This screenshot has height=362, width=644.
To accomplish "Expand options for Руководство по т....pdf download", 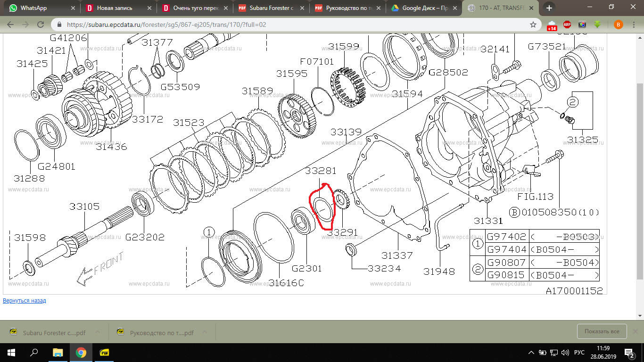I will point(204,332).
